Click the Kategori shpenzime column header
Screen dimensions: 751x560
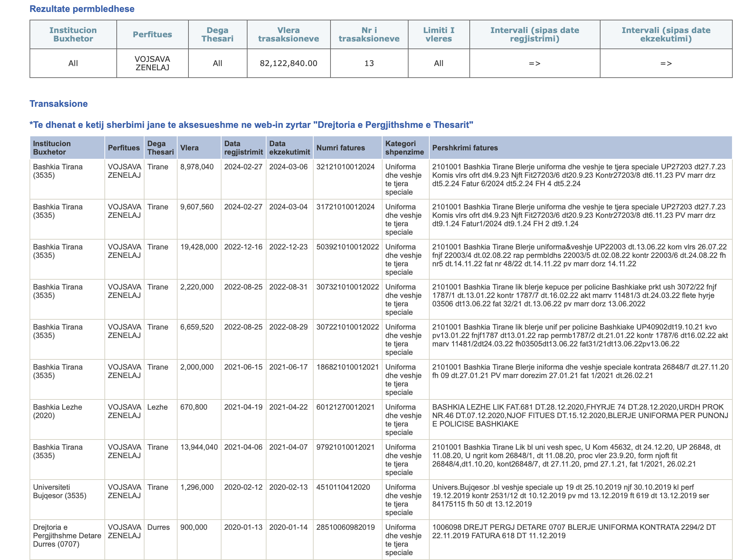click(x=404, y=148)
